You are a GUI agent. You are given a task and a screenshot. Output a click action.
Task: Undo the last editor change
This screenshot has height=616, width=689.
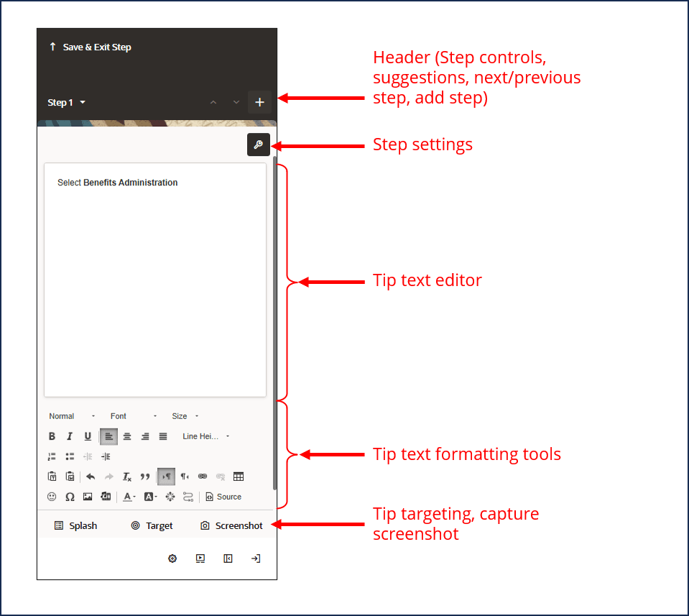click(91, 476)
